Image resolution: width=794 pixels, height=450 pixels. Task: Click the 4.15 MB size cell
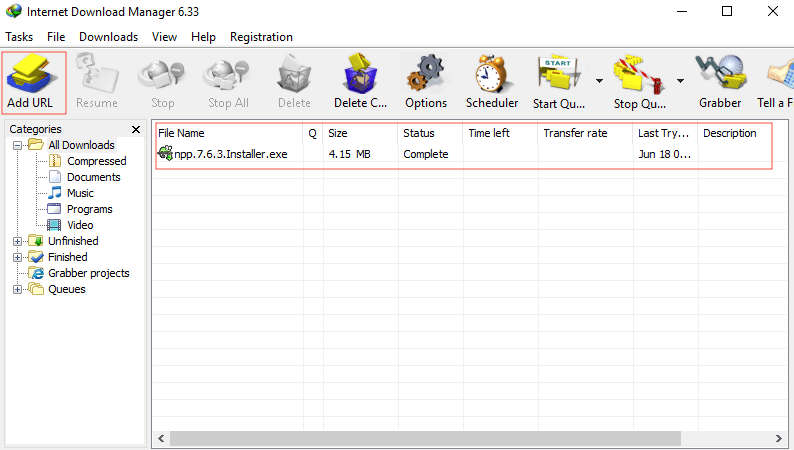click(x=349, y=154)
